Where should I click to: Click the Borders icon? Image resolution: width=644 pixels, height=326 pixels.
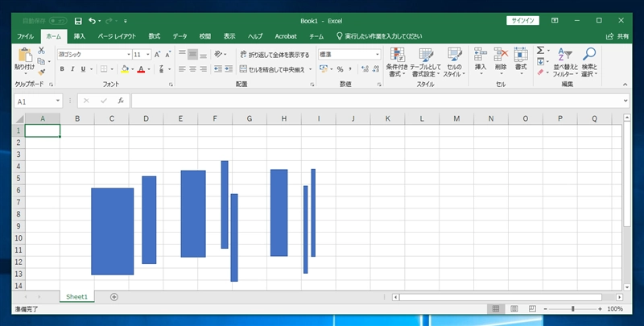[104, 69]
